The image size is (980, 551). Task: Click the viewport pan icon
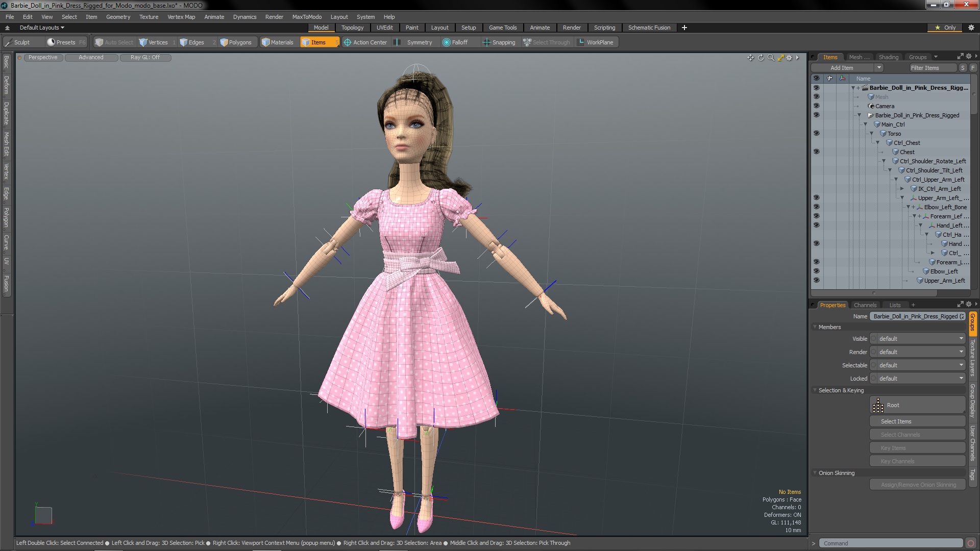tap(750, 58)
